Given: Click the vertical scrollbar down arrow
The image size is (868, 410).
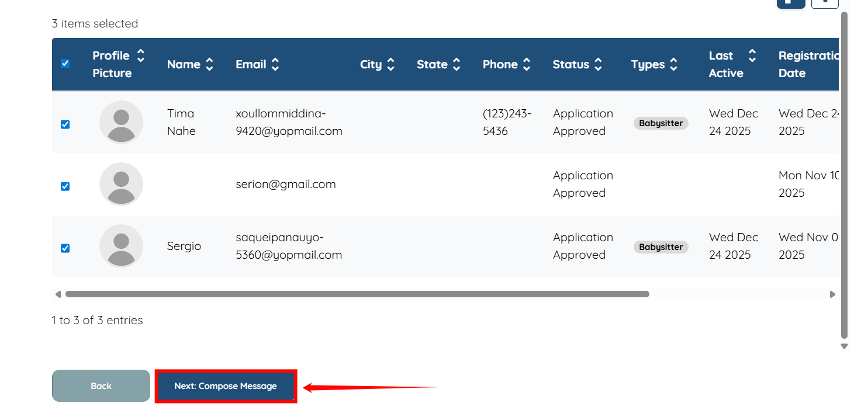Looking at the screenshot, I should 844,346.
